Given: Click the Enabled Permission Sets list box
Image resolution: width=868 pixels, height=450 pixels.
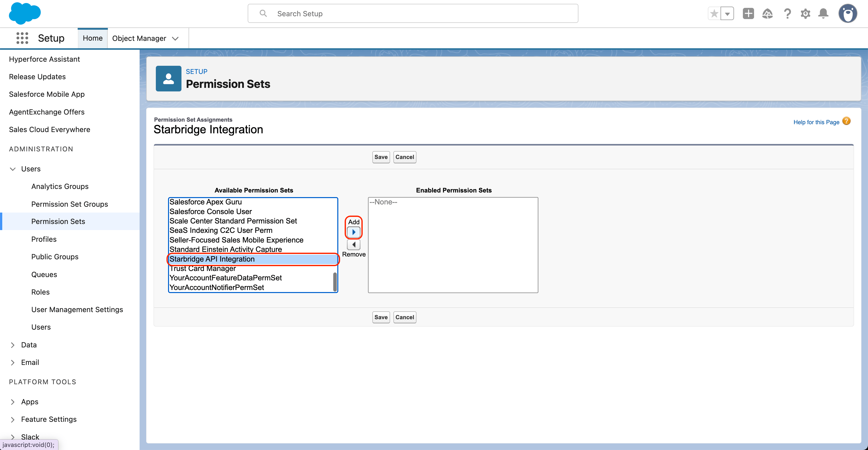Looking at the screenshot, I should click(453, 245).
